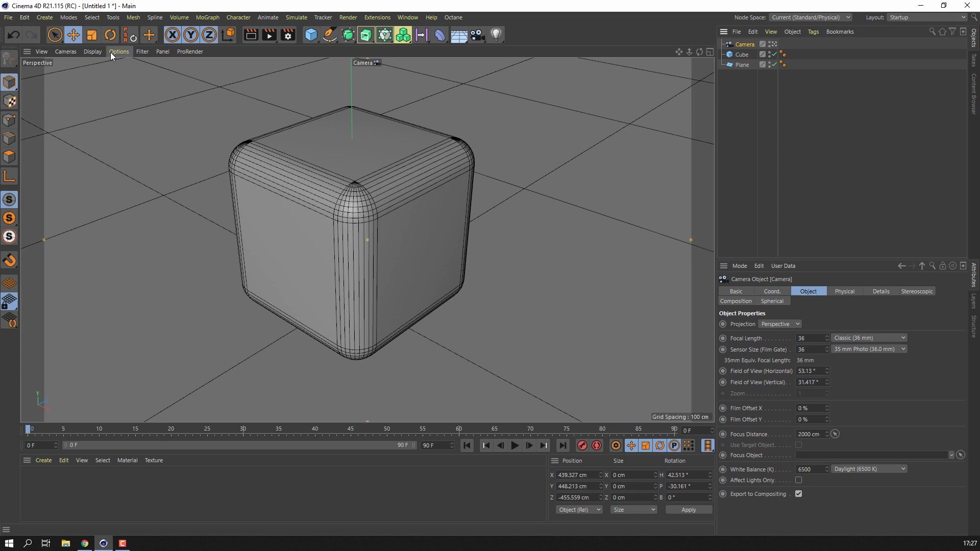Open the Projection Perspective dropdown
Image resolution: width=980 pixels, height=551 pixels.
tap(779, 324)
